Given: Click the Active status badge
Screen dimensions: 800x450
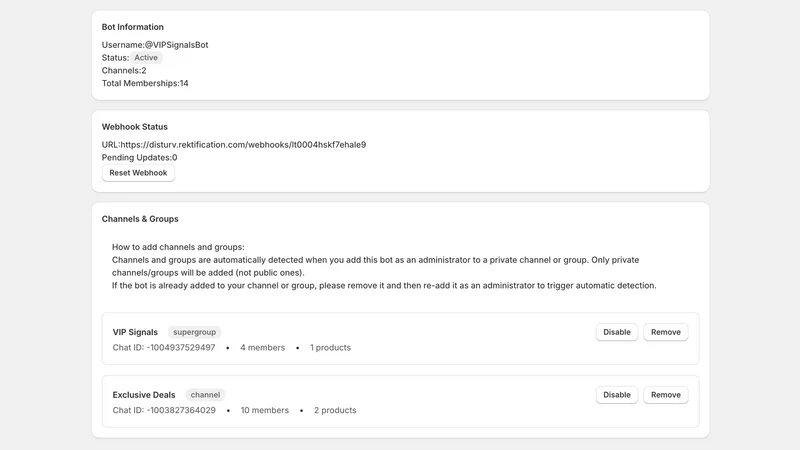Looking at the screenshot, I should click(x=146, y=58).
